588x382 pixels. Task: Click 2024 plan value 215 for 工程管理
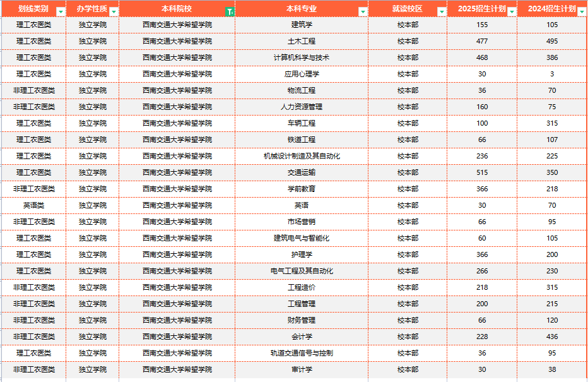[x=552, y=304]
